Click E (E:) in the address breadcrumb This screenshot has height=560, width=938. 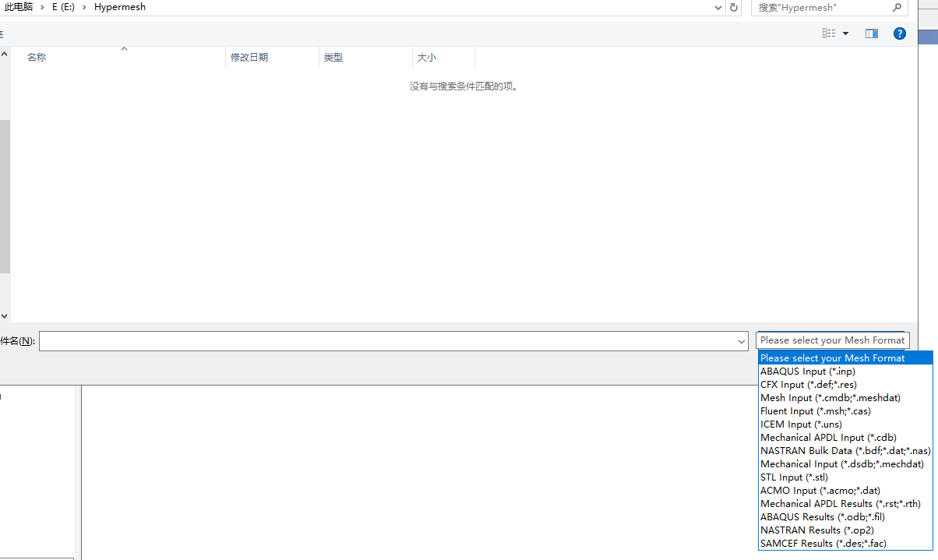click(x=63, y=7)
